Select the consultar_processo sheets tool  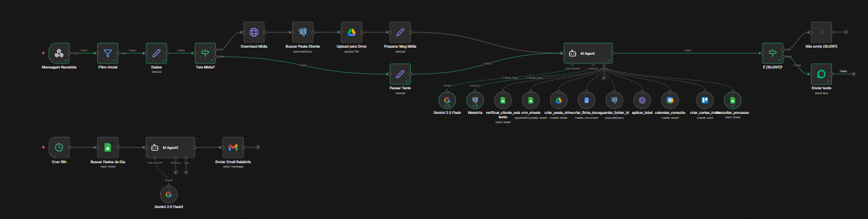[733, 100]
